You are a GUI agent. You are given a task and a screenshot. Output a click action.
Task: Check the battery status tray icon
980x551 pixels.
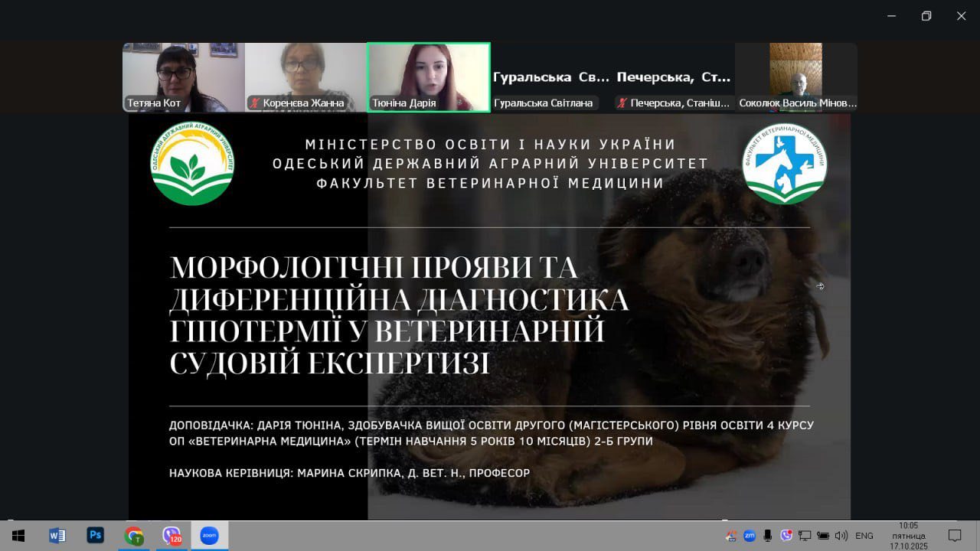tap(823, 536)
